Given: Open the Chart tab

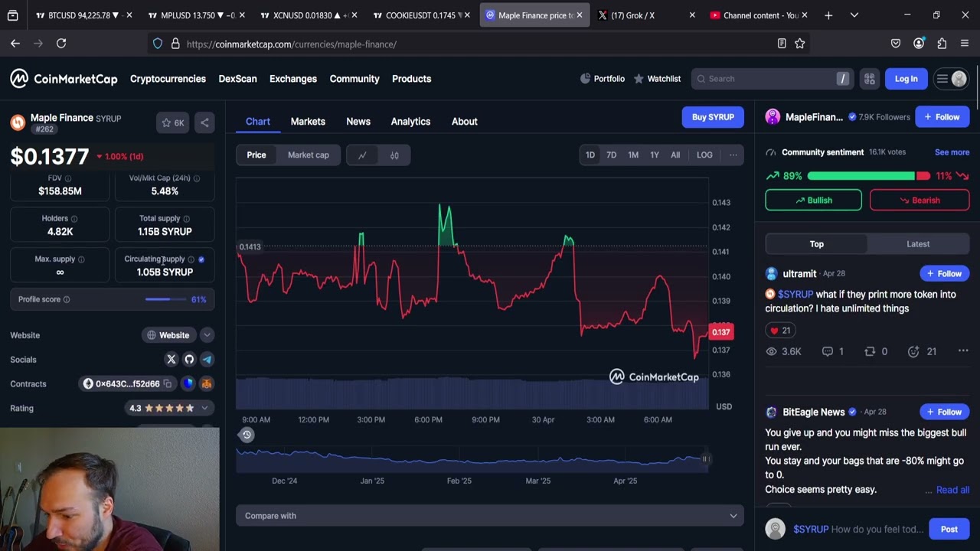Looking at the screenshot, I should tap(258, 122).
